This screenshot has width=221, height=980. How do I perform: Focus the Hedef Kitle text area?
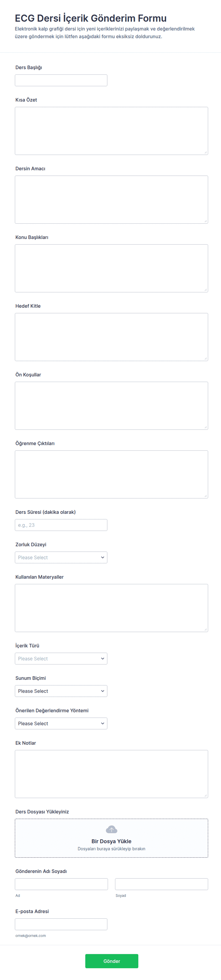[111, 337]
